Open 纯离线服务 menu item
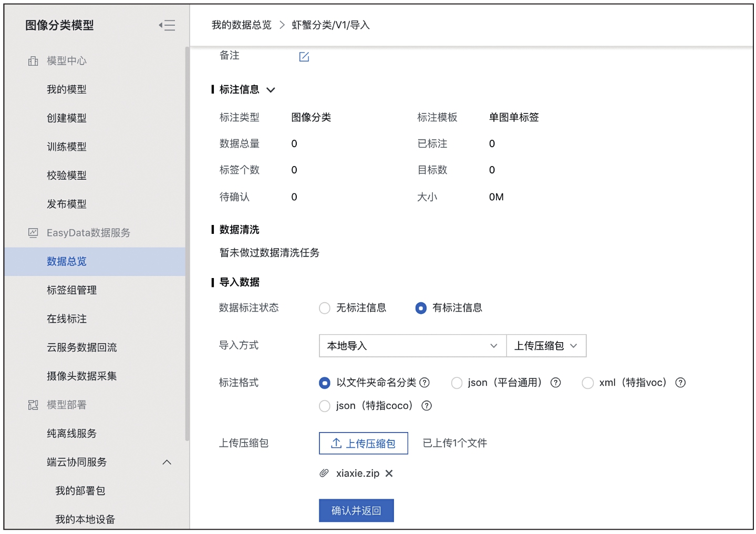This screenshot has width=756, height=534. tap(71, 434)
